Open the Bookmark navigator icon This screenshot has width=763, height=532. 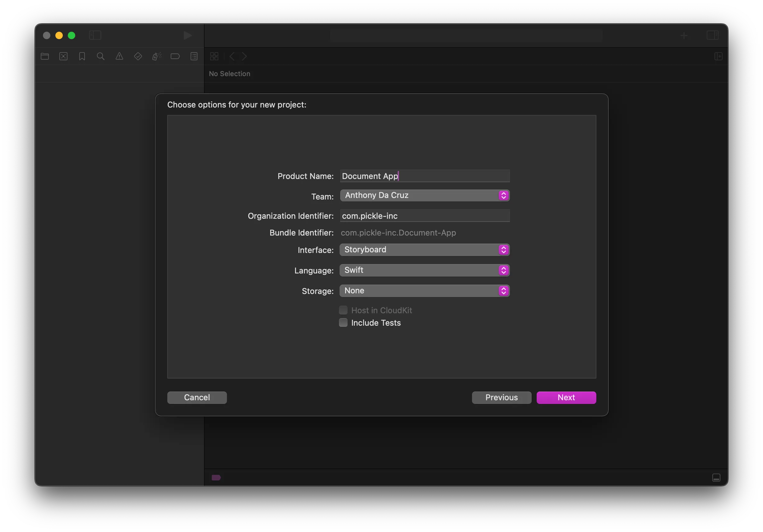click(x=82, y=56)
